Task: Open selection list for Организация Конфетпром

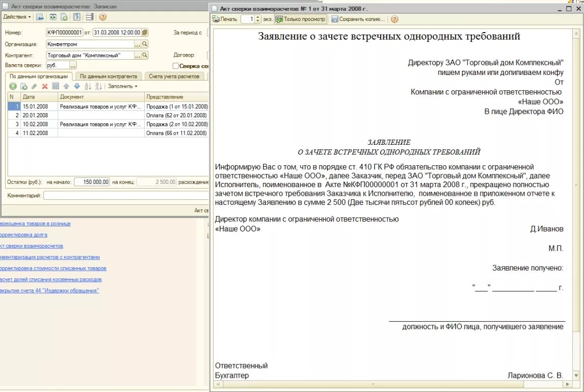Action: pos(138,44)
